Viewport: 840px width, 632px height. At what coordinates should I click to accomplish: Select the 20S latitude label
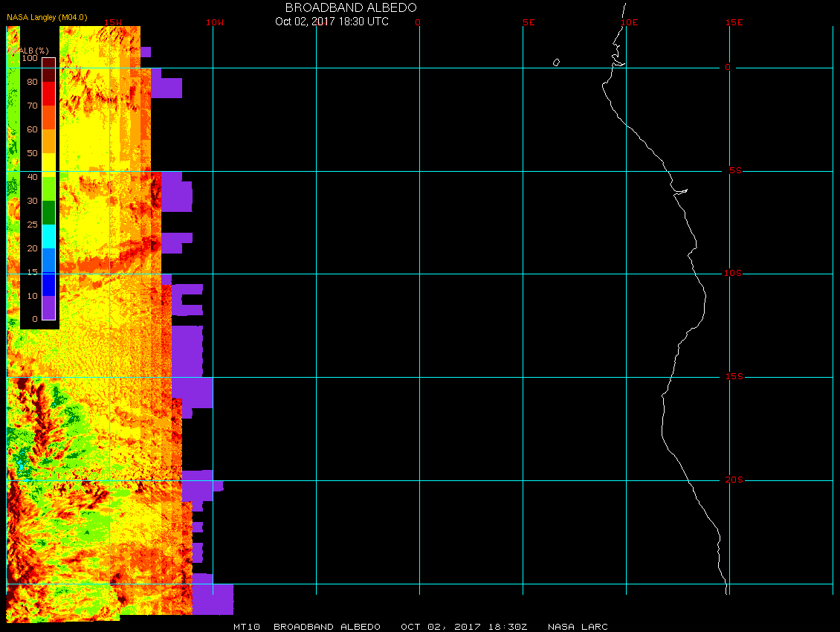point(732,480)
